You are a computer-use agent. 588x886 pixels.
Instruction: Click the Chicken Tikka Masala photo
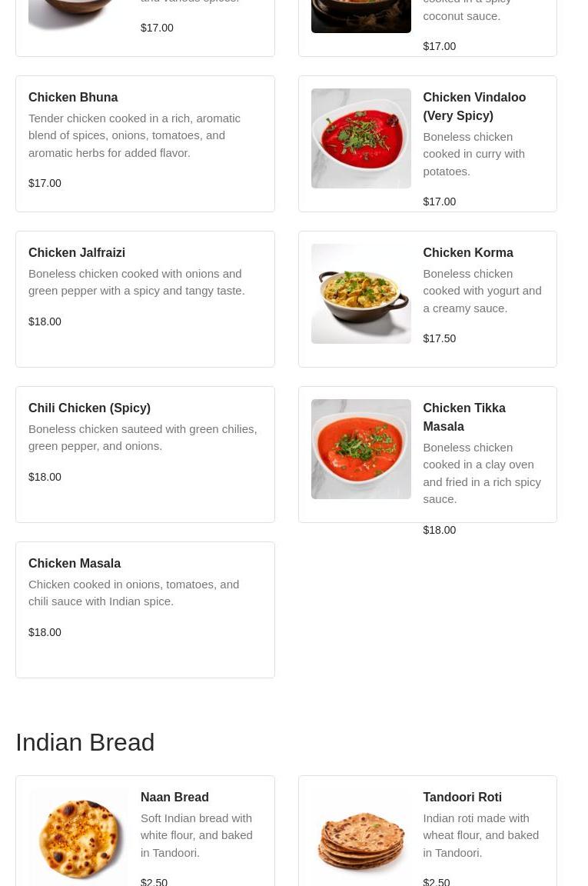(x=360, y=449)
